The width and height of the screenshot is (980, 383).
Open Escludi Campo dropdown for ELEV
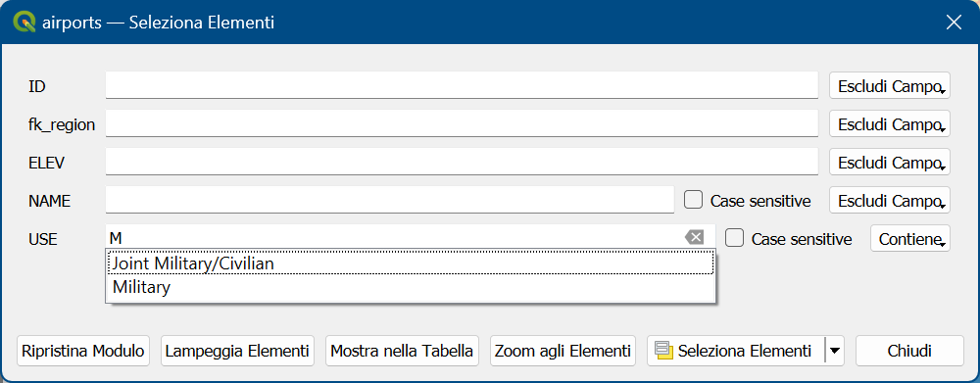pos(890,162)
